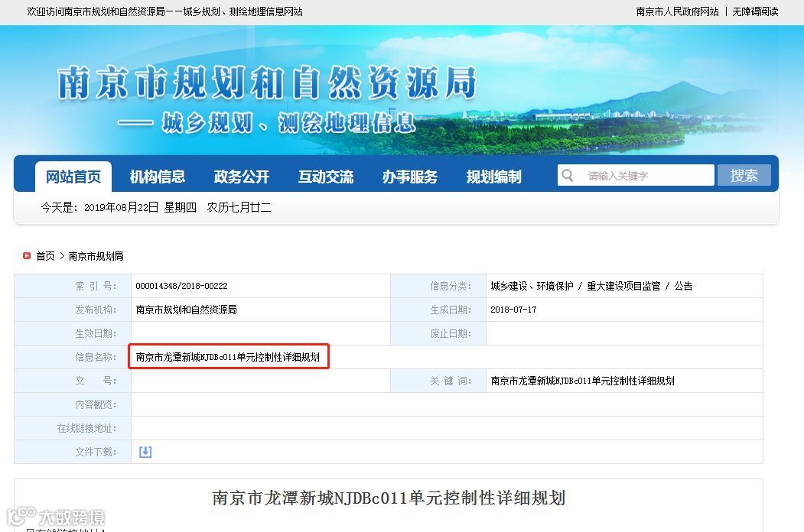
Task: Click the 在线链接地址 label
Action: point(86,428)
